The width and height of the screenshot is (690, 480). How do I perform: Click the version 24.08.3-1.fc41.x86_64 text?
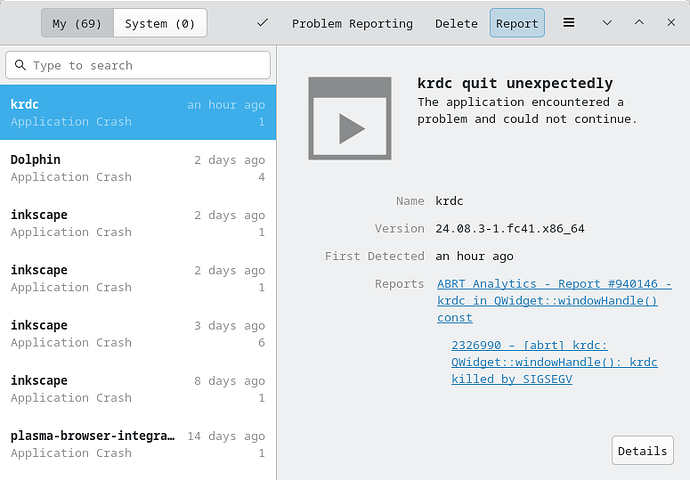510,229
